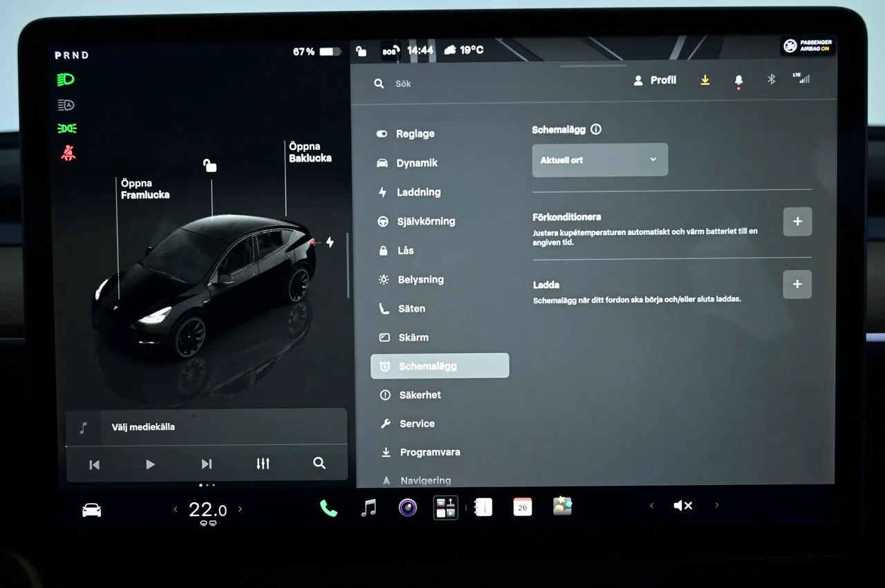
Task: Tap the LTE signal strength icon
Action: [801, 78]
